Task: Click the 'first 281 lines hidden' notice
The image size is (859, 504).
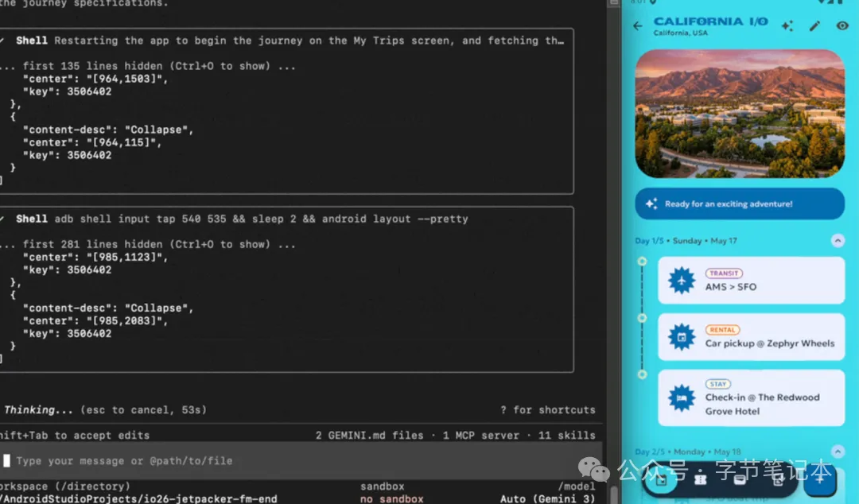Action: (148, 244)
